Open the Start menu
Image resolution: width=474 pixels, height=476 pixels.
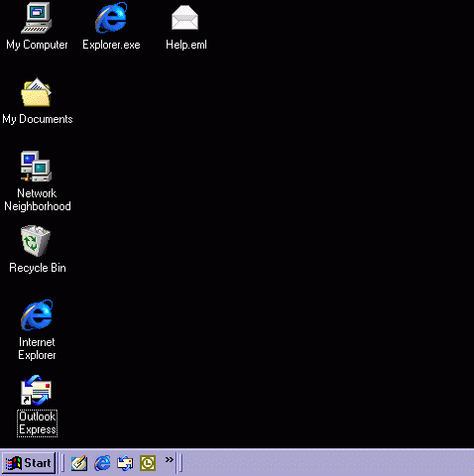[x=29, y=463]
